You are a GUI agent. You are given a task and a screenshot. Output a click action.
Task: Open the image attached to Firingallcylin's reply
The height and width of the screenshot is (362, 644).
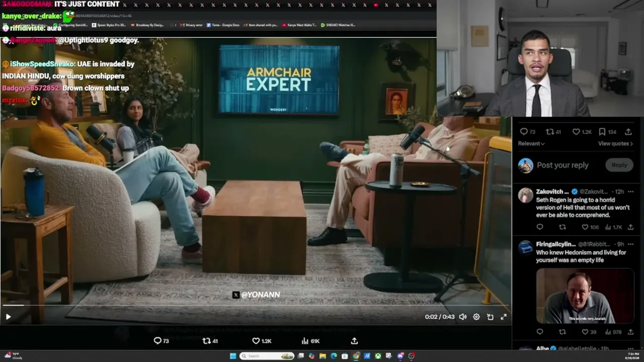(585, 296)
